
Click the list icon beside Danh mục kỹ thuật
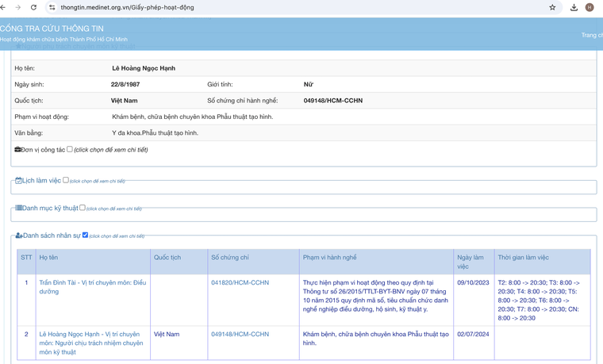click(x=18, y=209)
